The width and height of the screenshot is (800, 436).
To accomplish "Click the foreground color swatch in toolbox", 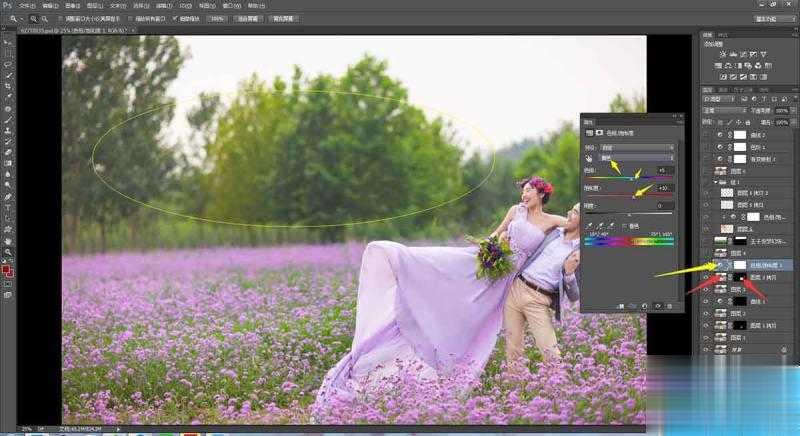I will pyautogui.click(x=6, y=270).
